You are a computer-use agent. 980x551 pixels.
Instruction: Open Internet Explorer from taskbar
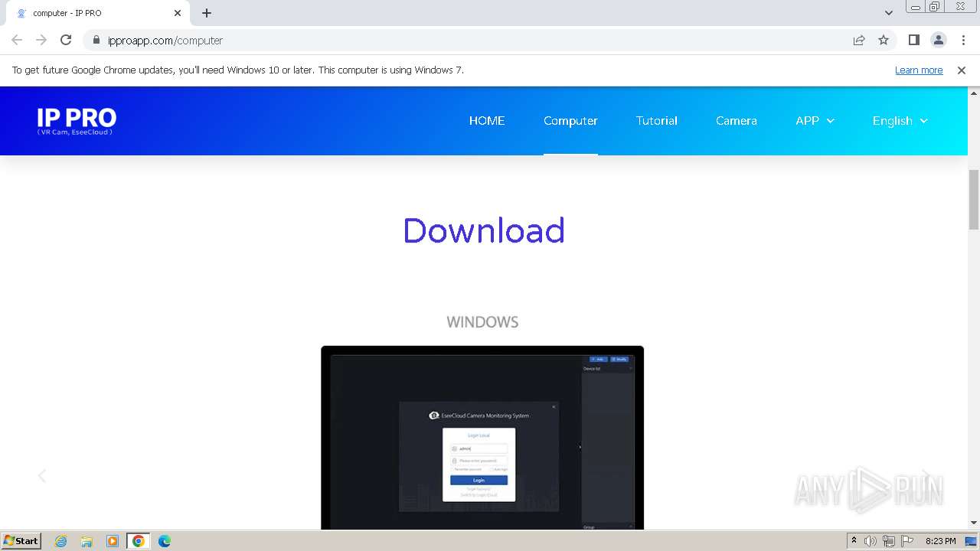coord(61,541)
